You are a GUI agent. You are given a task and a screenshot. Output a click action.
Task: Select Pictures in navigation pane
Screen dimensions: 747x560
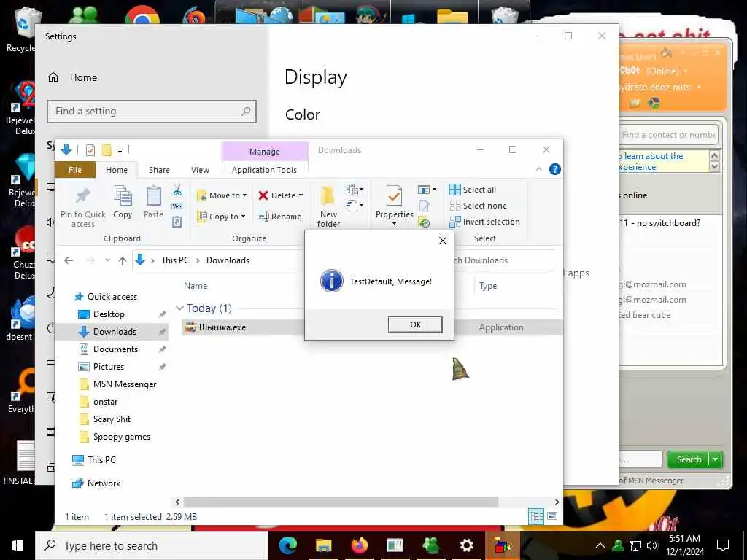[x=109, y=367]
